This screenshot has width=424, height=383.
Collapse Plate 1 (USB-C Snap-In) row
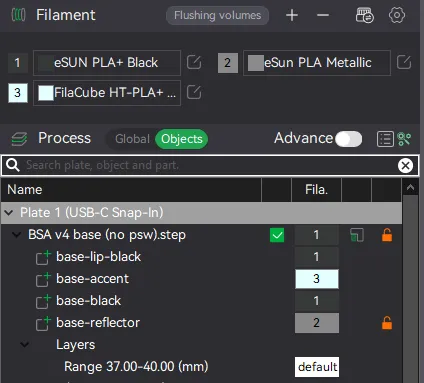[9, 212]
